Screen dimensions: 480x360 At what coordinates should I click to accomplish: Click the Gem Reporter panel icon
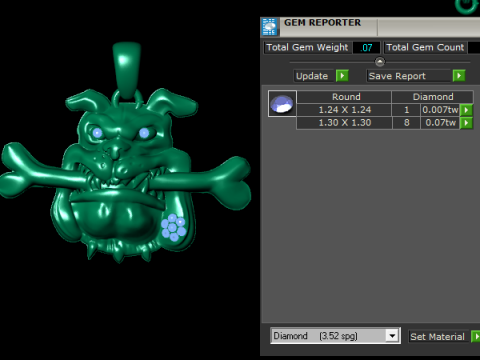(270, 27)
